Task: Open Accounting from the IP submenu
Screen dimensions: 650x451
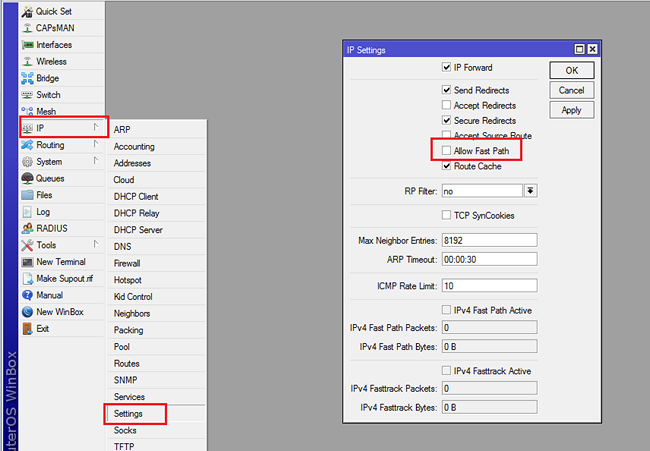Action: click(157, 146)
